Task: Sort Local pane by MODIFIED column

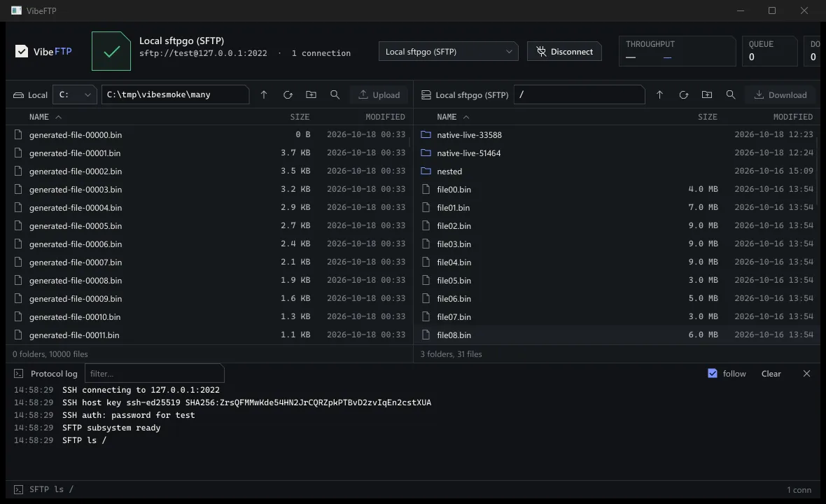Action: (x=385, y=117)
